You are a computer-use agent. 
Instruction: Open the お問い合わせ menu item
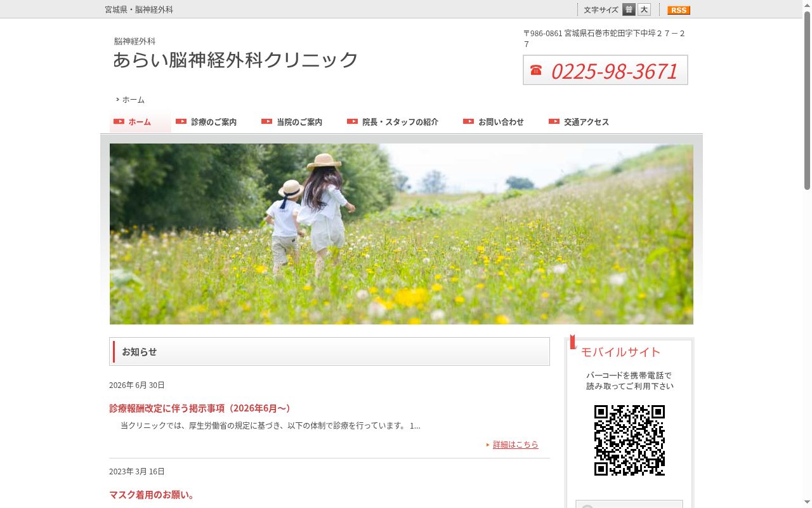(x=501, y=122)
